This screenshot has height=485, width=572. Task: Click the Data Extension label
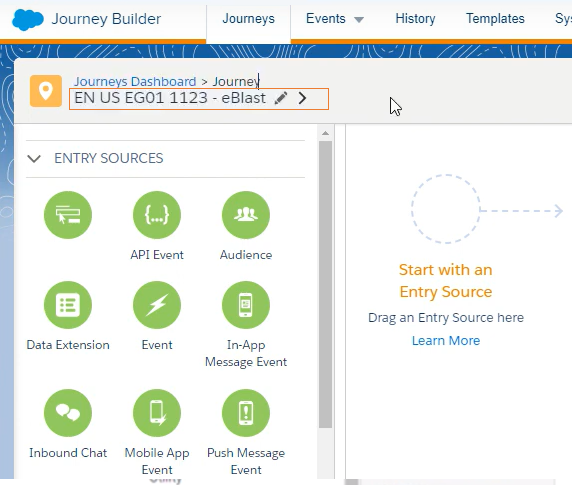coord(68,345)
